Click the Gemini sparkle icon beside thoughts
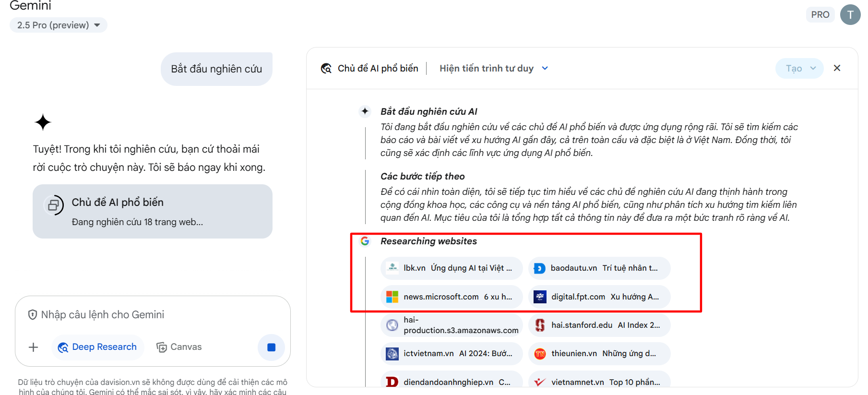This screenshot has width=868, height=395. click(x=365, y=111)
